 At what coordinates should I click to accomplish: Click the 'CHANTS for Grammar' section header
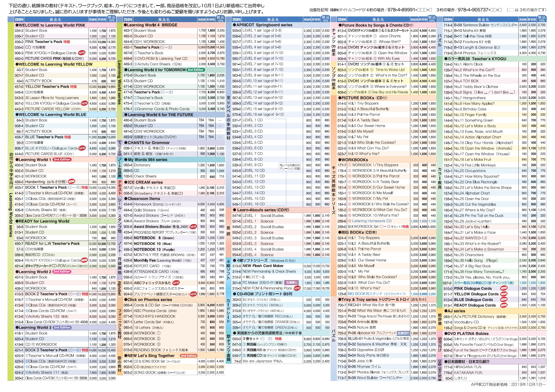(x=174, y=143)
